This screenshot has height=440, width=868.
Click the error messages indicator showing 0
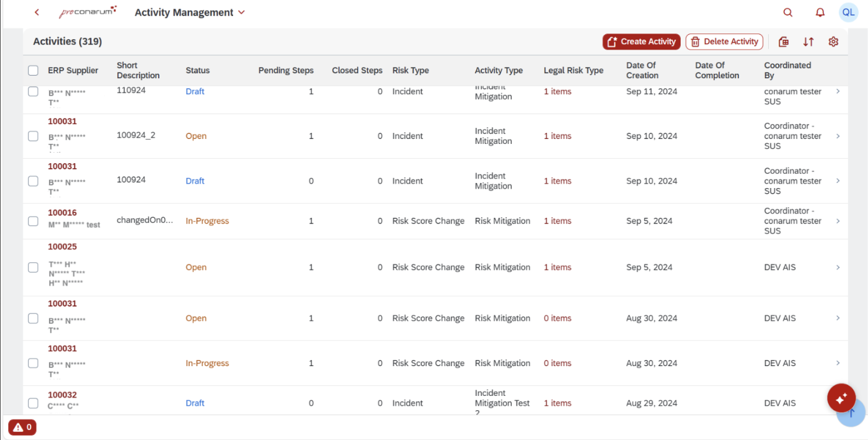coord(22,427)
